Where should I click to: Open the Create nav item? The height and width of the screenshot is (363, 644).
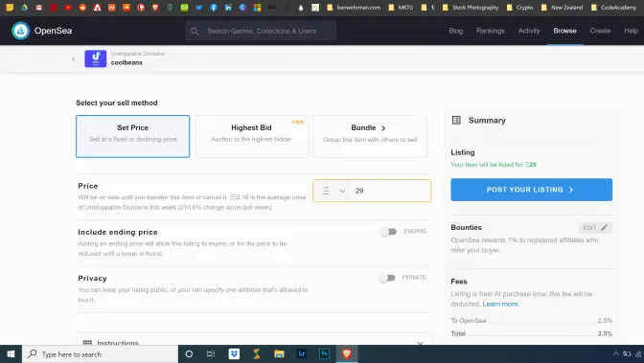[x=600, y=31]
